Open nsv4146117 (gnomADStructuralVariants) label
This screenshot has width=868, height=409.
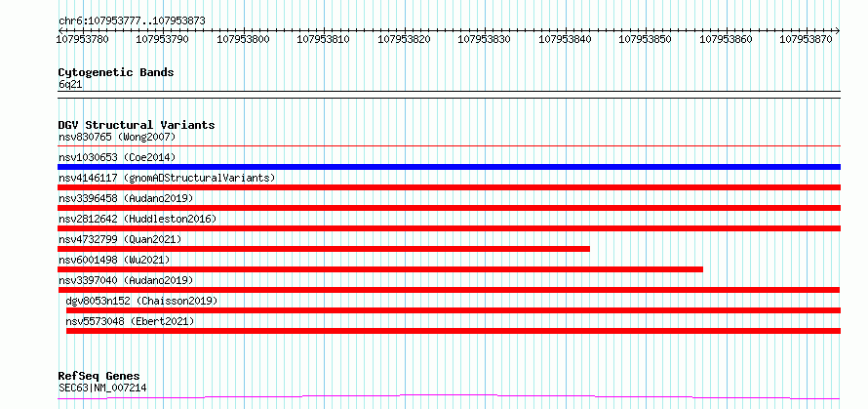[x=167, y=178]
